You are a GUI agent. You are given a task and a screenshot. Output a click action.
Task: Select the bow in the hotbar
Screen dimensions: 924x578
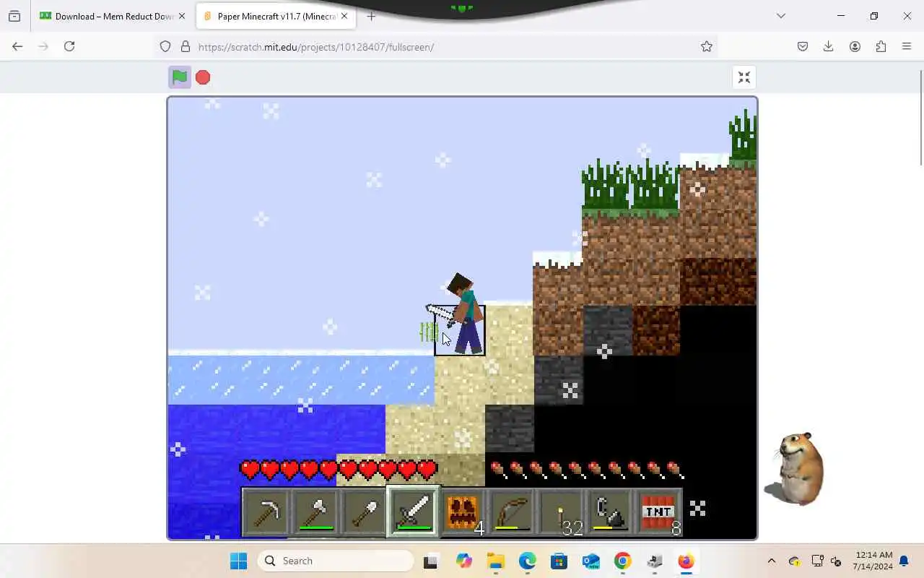coord(512,512)
